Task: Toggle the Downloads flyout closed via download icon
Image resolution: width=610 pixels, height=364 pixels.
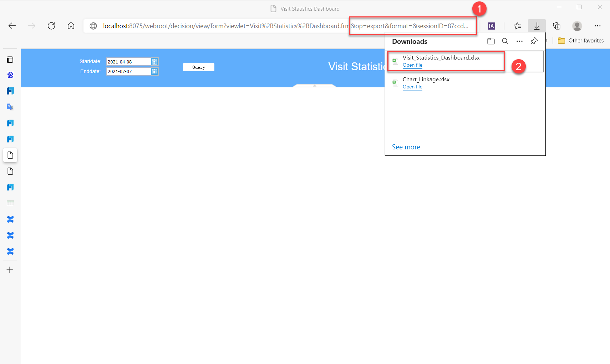Action: pos(537,26)
